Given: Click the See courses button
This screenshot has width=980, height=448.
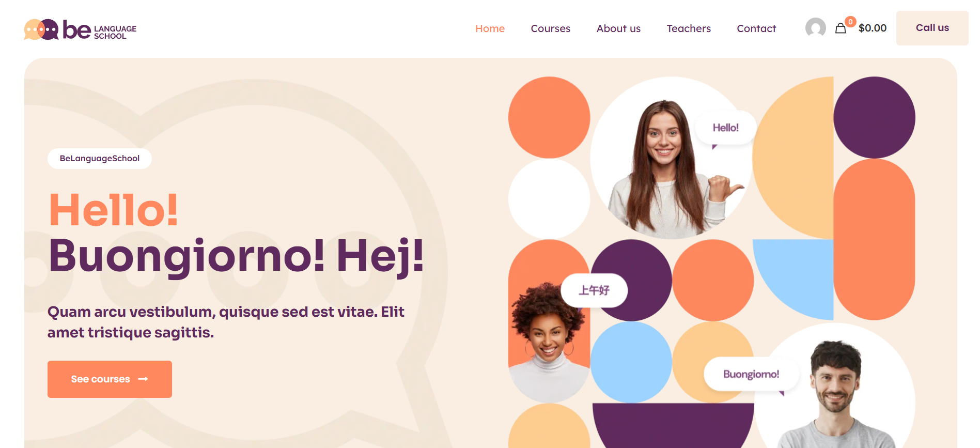Looking at the screenshot, I should click(x=110, y=379).
